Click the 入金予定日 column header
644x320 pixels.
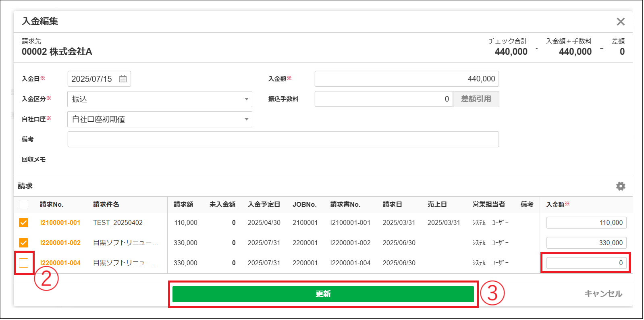coord(264,204)
